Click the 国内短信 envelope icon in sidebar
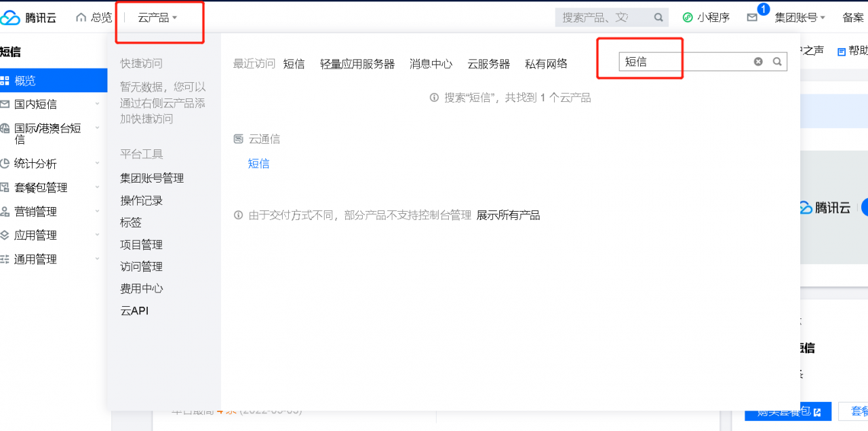This screenshot has width=868, height=431. [7, 105]
